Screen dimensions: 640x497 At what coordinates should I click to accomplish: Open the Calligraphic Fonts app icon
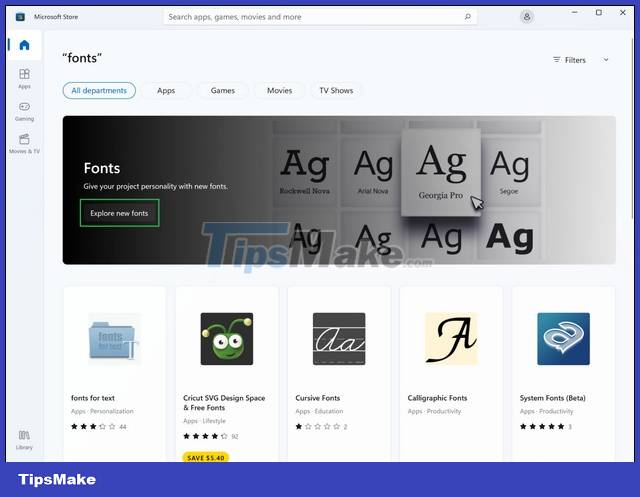pyautogui.click(x=451, y=339)
